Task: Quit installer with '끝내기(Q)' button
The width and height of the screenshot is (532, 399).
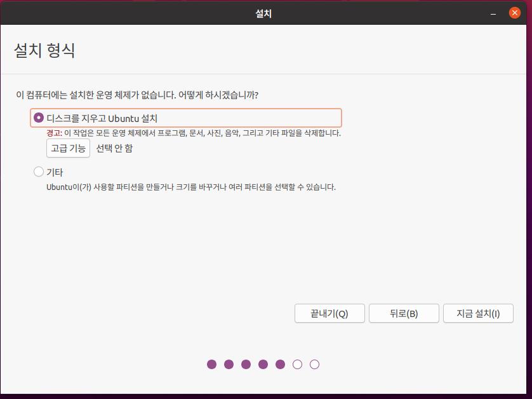Action: click(329, 313)
